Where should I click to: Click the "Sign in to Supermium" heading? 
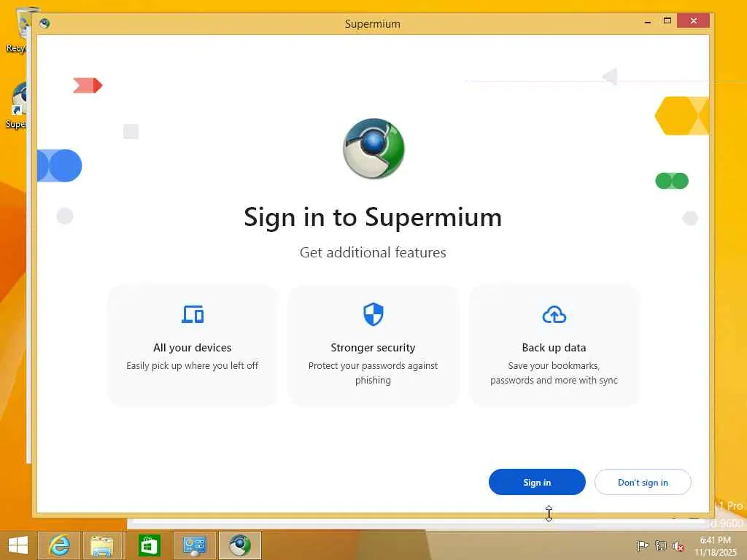tap(373, 217)
